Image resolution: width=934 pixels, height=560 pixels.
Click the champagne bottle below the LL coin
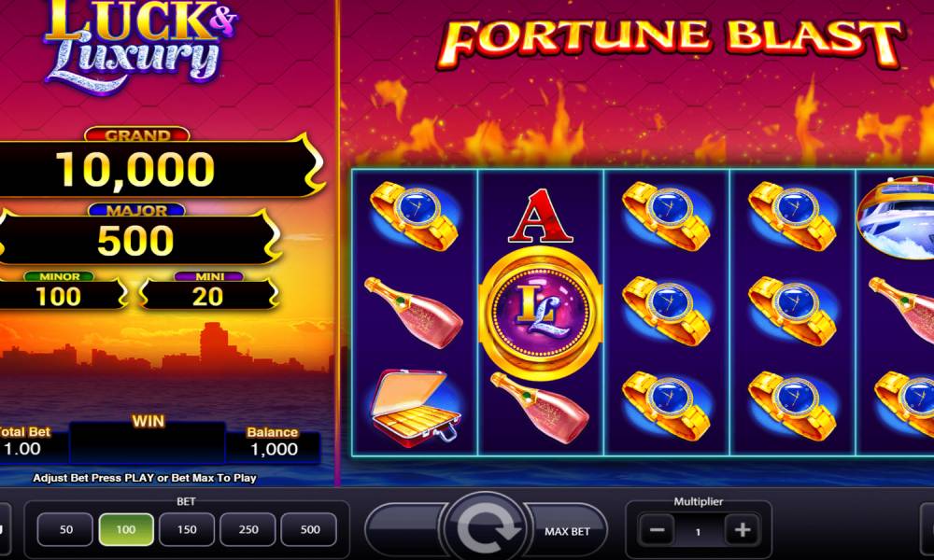tap(540, 407)
